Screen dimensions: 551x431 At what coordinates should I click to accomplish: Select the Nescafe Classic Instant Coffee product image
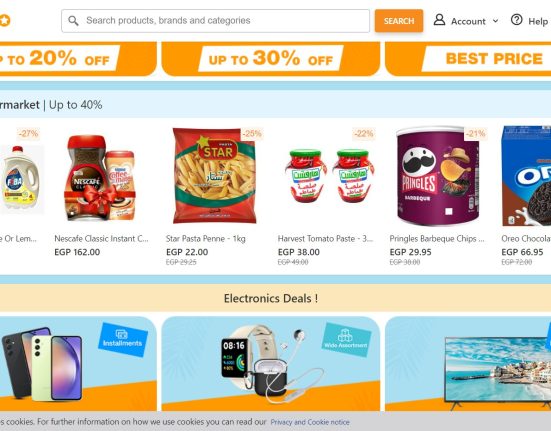[x=101, y=177]
